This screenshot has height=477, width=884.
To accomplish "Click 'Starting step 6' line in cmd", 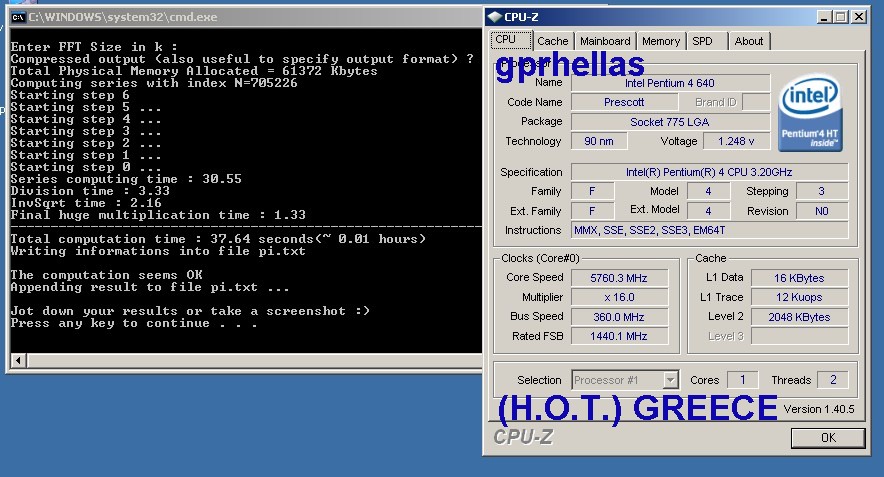I will [70, 95].
